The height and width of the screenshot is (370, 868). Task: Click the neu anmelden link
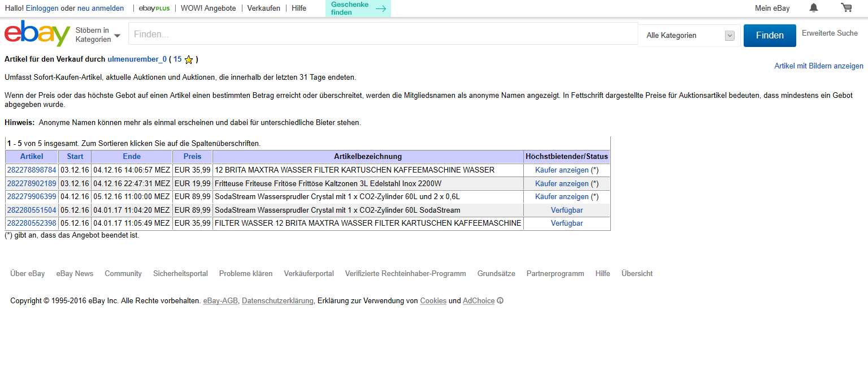click(x=101, y=8)
